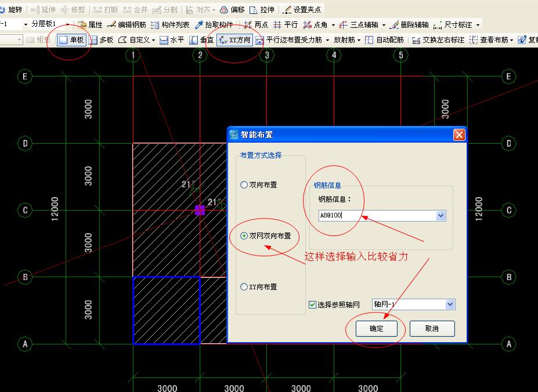Click the 修剪 trim tool
This screenshot has height=392, width=538.
pos(73,10)
